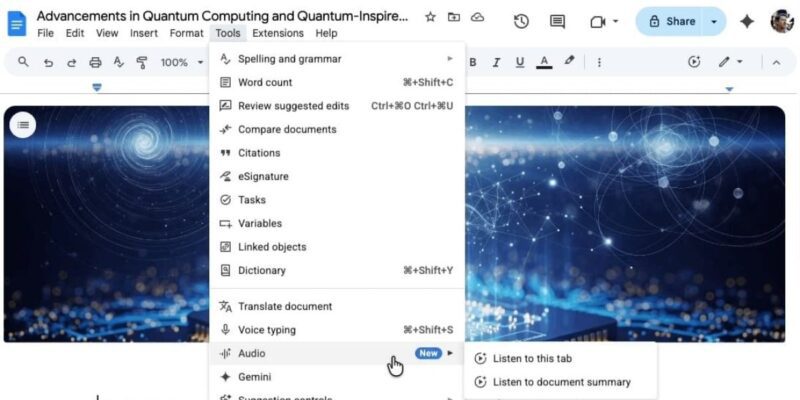Expand Spelling and grammar submenu
The height and width of the screenshot is (400, 800).
click(x=337, y=59)
